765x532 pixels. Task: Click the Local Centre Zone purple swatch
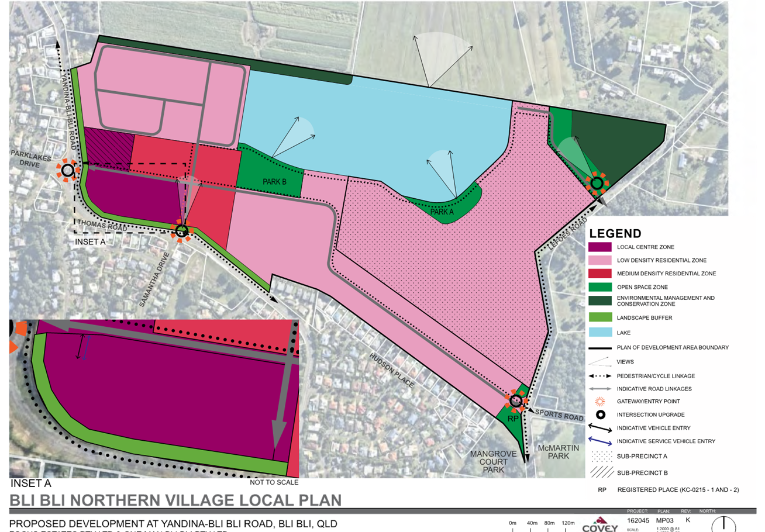[x=599, y=247]
